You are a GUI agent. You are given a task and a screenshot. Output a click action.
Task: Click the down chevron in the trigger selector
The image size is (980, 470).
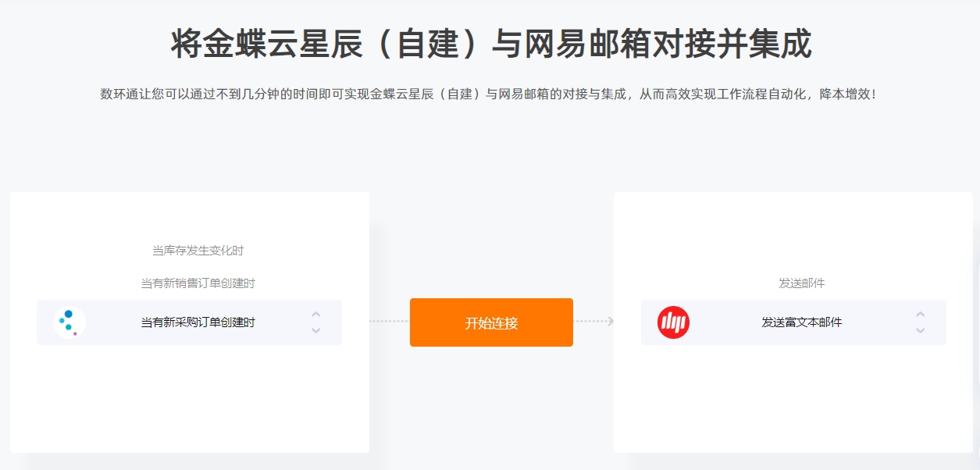click(x=316, y=330)
